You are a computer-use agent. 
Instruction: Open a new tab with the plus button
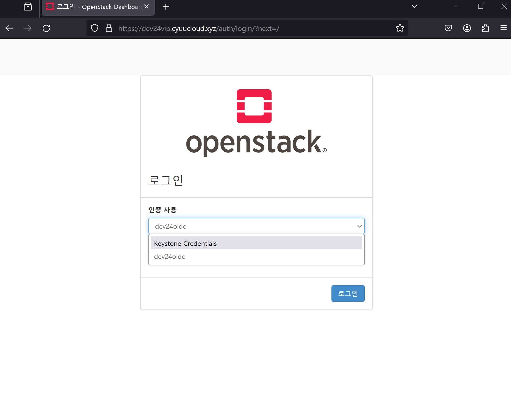pyautogui.click(x=166, y=7)
